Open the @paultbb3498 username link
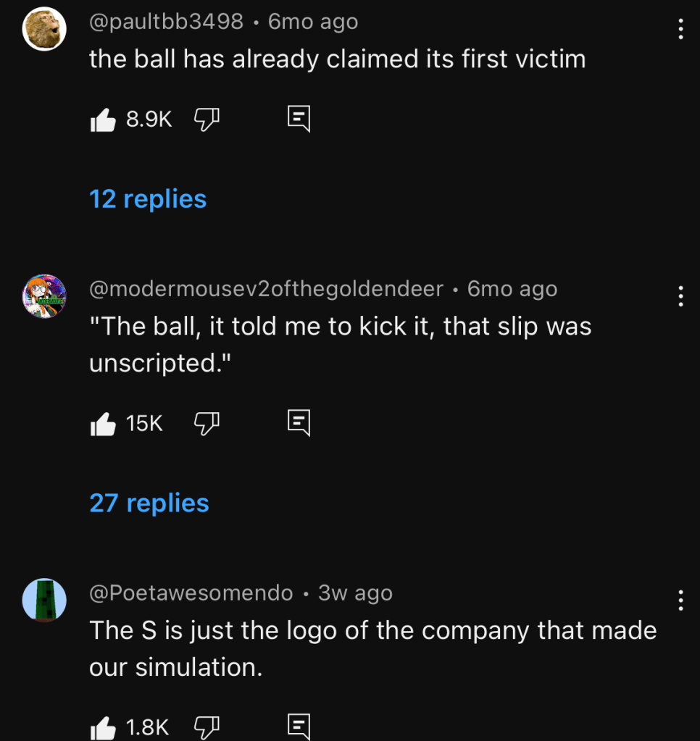This screenshot has height=741, width=700. (166, 22)
